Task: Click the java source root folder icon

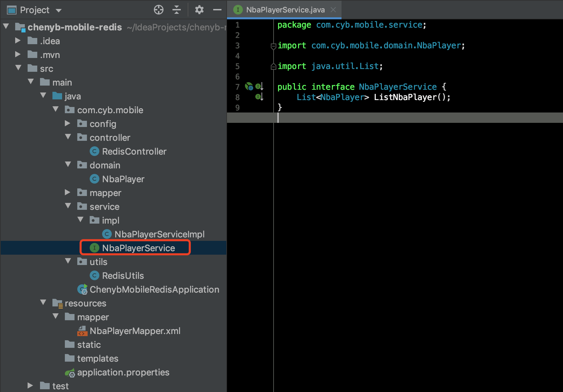Action: pyautogui.click(x=57, y=96)
